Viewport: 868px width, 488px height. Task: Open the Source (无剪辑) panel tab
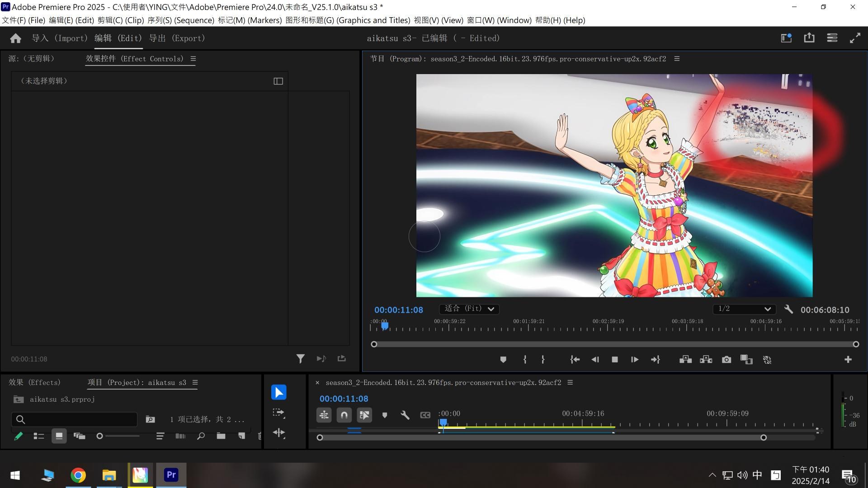point(31,59)
